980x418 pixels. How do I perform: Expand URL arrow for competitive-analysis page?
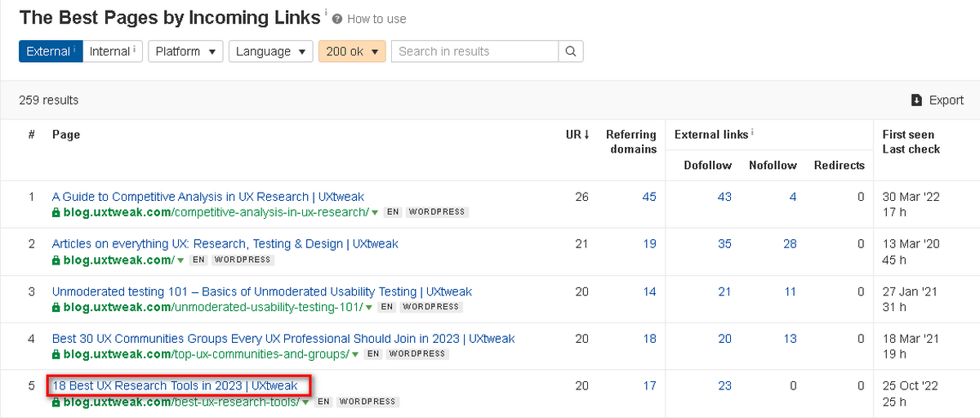(x=375, y=213)
